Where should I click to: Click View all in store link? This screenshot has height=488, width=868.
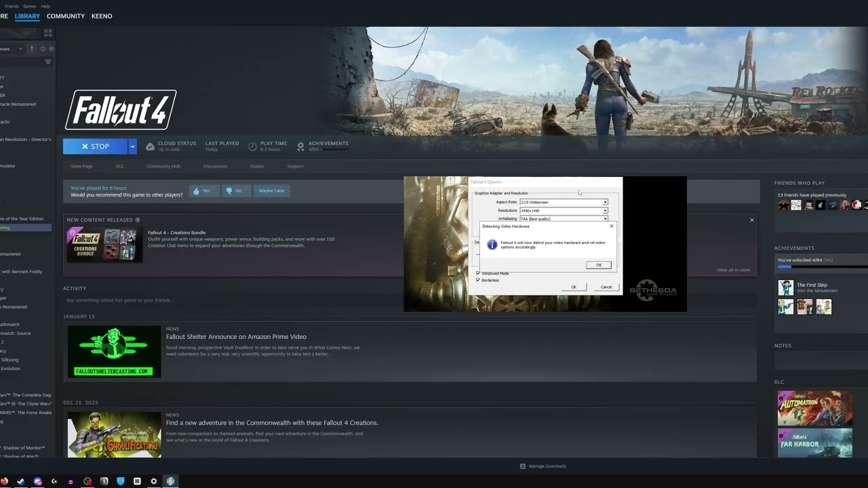734,270
